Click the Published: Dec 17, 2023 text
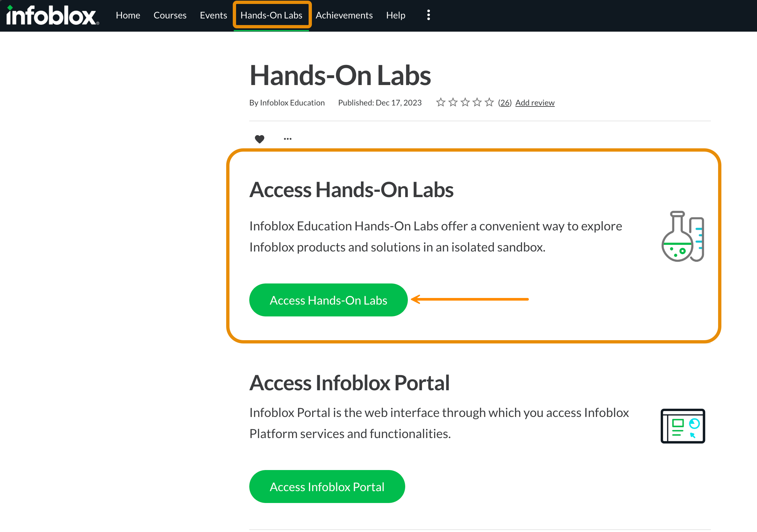757x532 pixels. pyautogui.click(x=380, y=103)
